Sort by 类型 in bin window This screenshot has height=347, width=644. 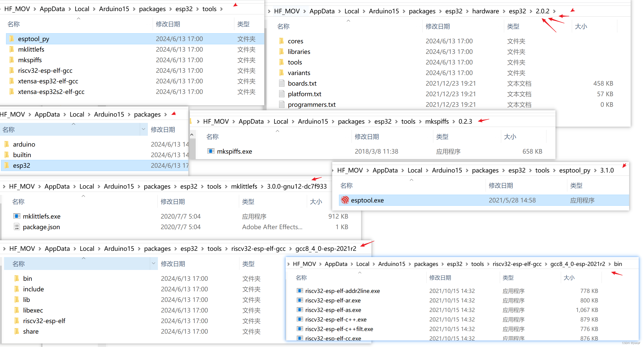(x=508, y=278)
